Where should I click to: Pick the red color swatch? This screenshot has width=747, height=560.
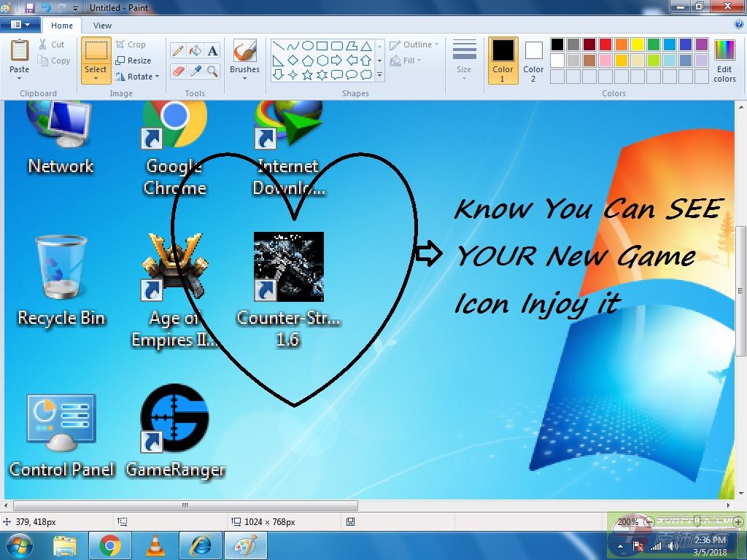pos(605,45)
